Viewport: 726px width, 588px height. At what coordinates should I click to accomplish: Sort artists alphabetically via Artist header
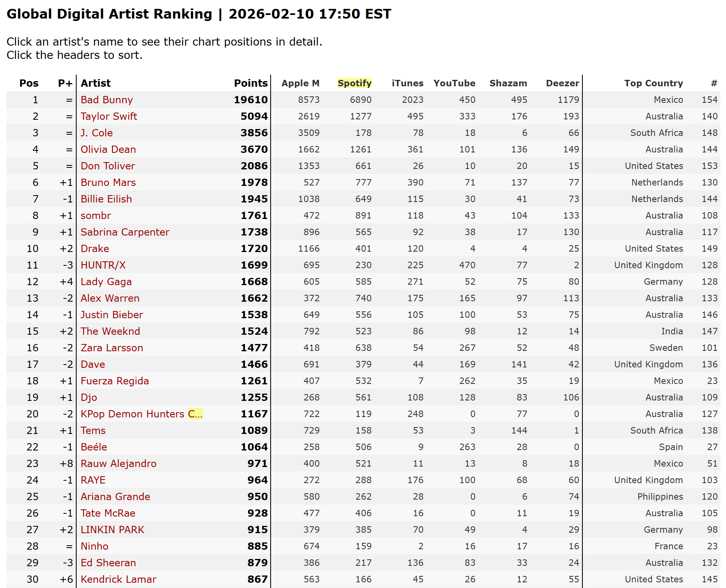[95, 83]
